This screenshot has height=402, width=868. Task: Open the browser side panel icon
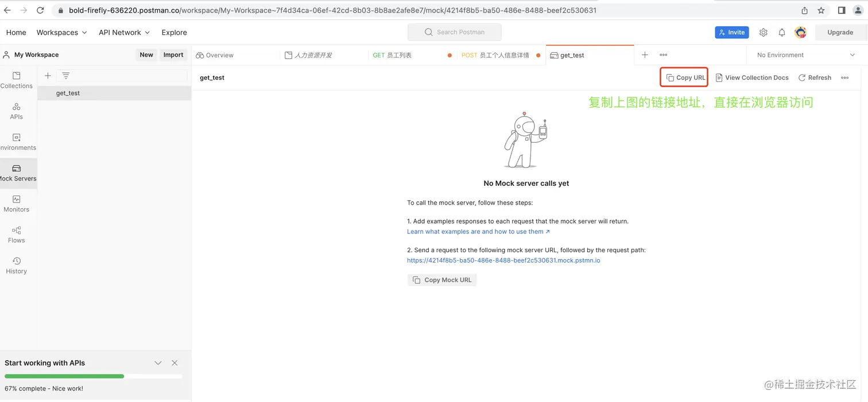click(x=842, y=10)
